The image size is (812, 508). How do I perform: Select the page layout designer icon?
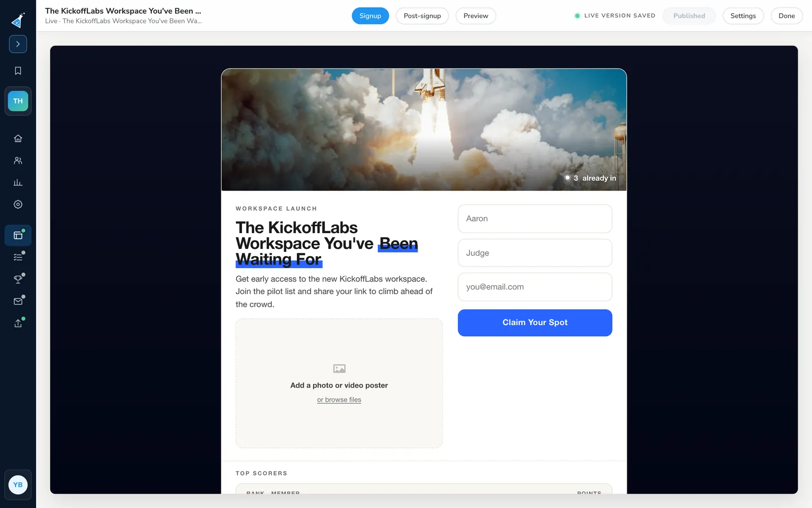coord(18,235)
